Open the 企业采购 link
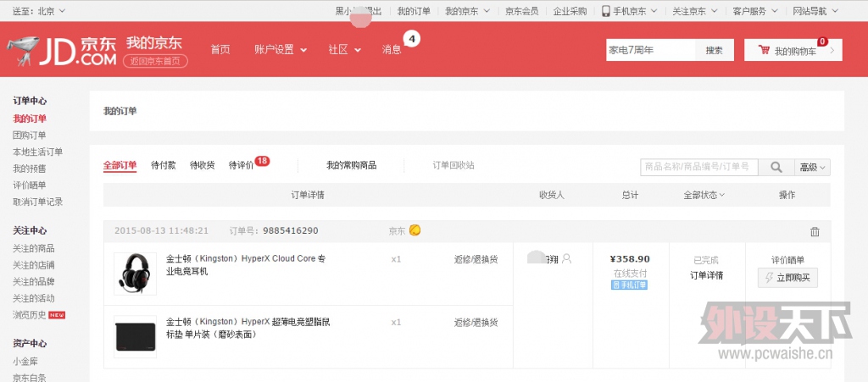The height and width of the screenshot is (382, 868). (x=570, y=10)
